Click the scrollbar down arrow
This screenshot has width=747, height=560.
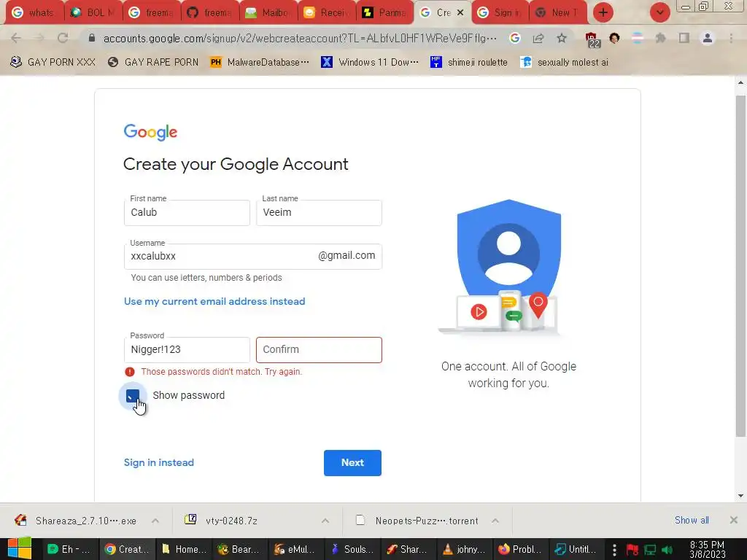[740, 496]
